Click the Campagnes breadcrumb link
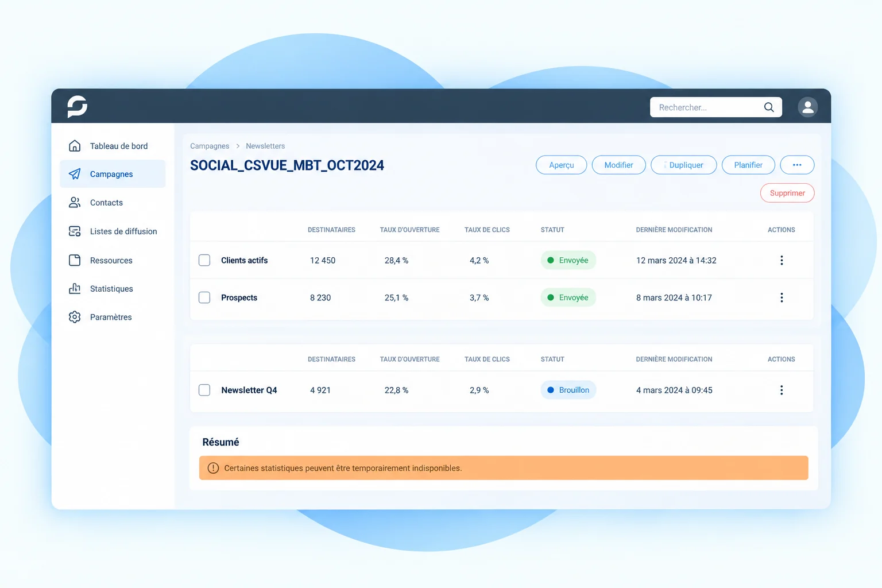 pyautogui.click(x=210, y=146)
